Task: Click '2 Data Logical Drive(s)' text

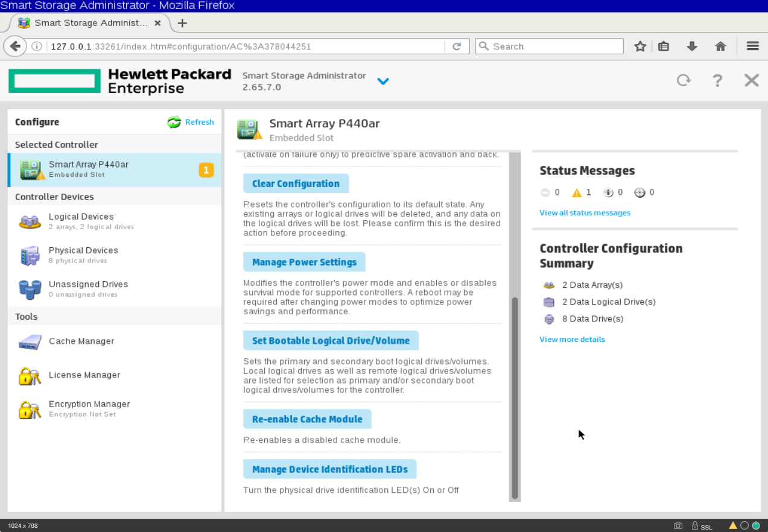Action: click(609, 302)
